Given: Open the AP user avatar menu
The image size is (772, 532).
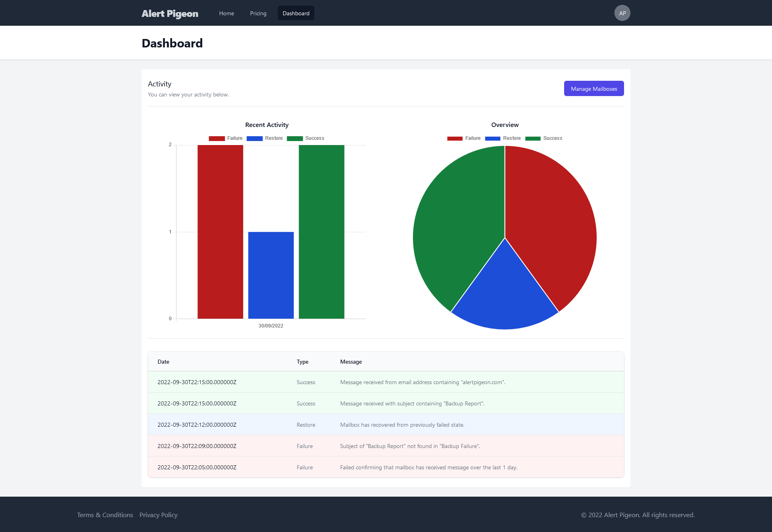Looking at the screenshot, I should pyautogui.click(x=622, y=13).
